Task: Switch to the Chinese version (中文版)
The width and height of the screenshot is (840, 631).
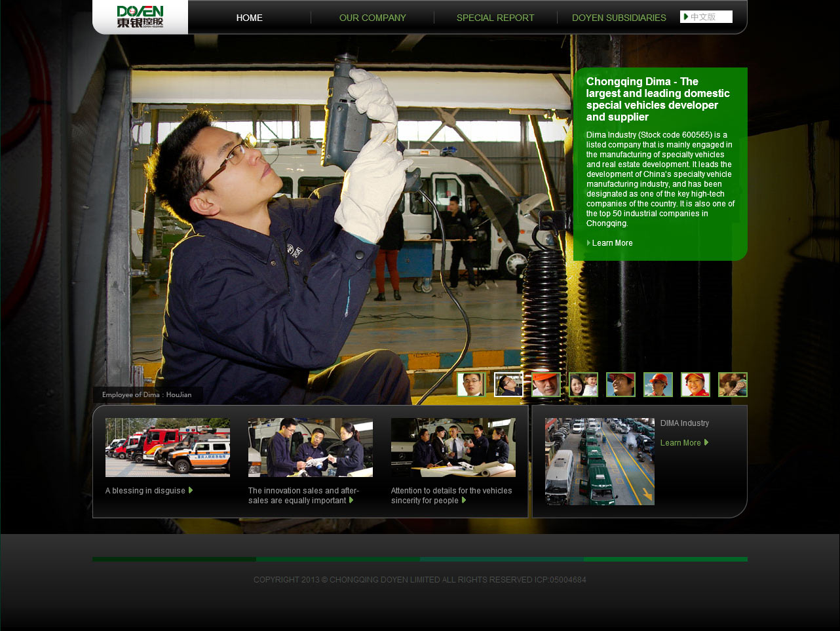Action: point(706,17)
